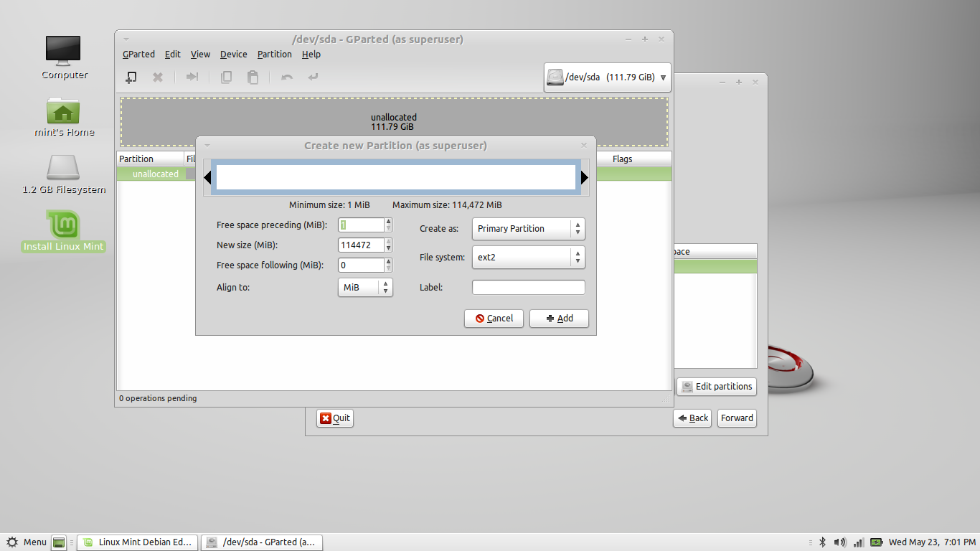
Task: Click the Delete partition toolbar icon
Action: pyautogui.click(x=158, y=77)
